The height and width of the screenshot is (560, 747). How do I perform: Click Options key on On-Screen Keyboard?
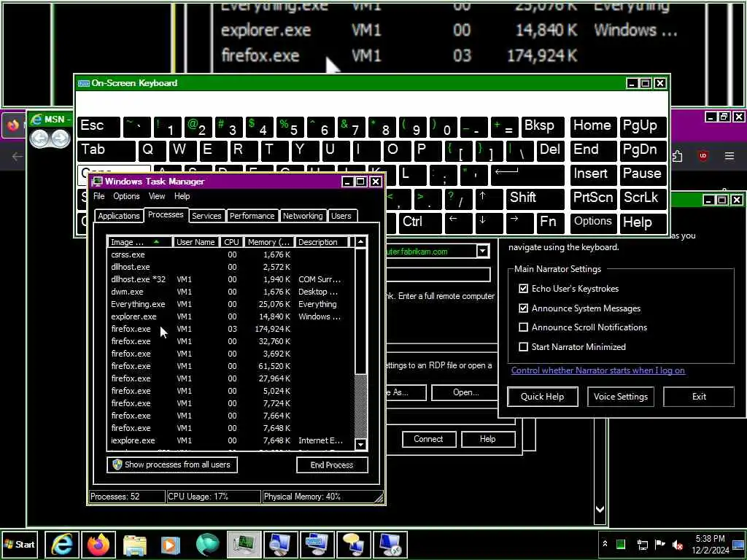point(592,222)
